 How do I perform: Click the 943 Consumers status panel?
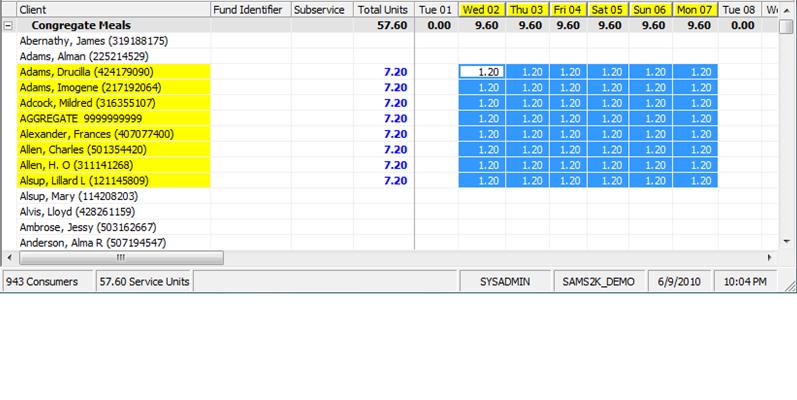pyautogui.click(x=48, y=282)
